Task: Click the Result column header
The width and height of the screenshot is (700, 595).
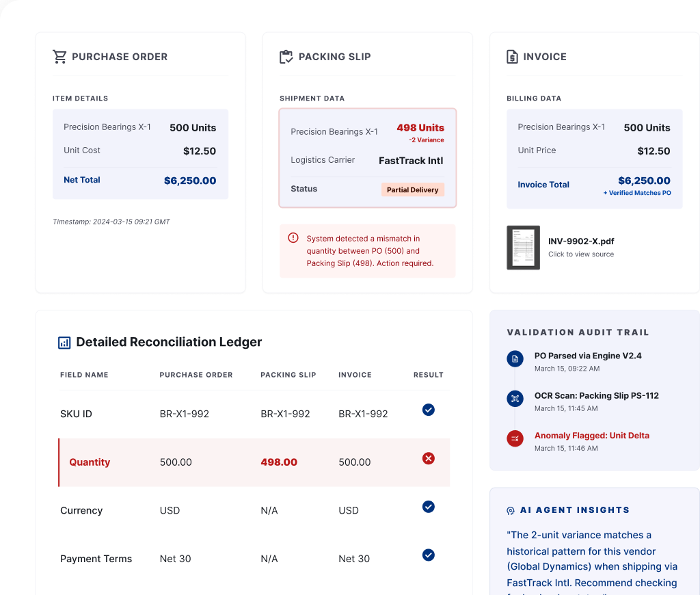Action: 428,375
